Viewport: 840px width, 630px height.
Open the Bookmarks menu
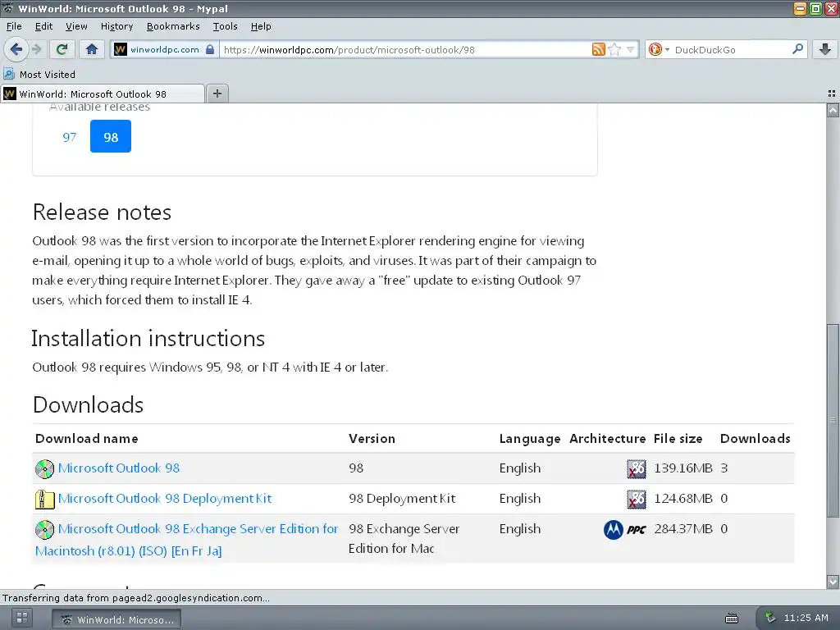(173, 26)
